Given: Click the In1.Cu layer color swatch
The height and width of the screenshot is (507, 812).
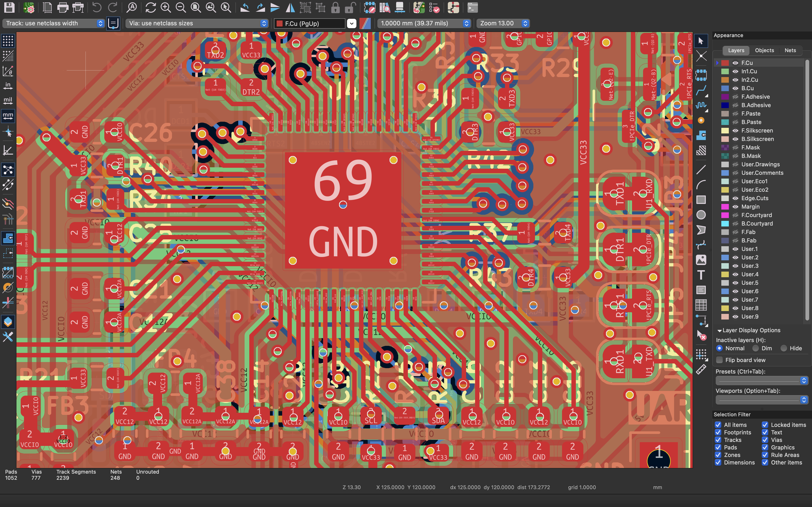Looking at the screenshot, I should click(x=725, y=71).
